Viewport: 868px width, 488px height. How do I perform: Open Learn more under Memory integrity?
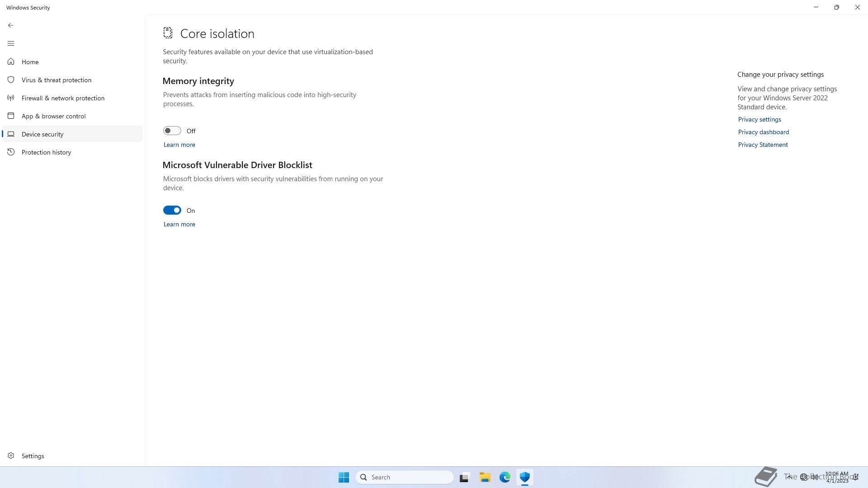click(x=179, y=145)
